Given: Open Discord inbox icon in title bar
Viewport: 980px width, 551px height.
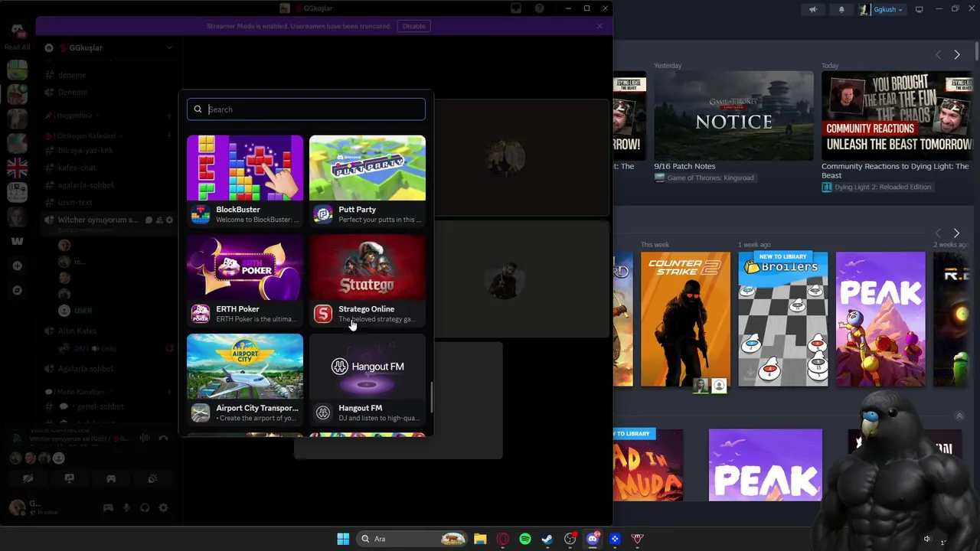Looking at the screenshot, I should click(x=515, y=8).
